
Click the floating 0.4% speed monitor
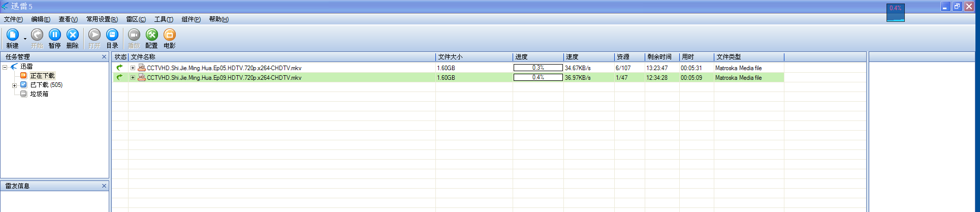coord(895,13)
